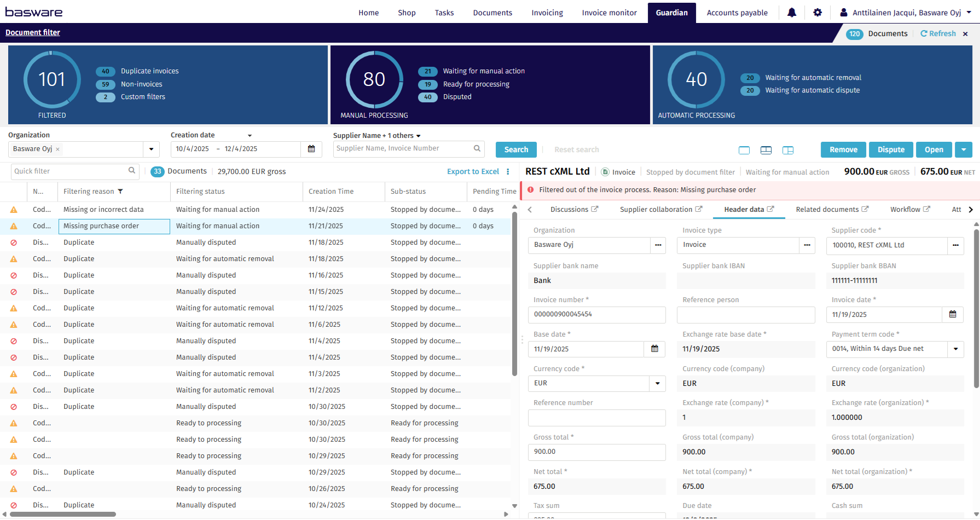Open the Currency code dropdown showing EUR
Viewport: 980px width, 520px height.
[x=657, y=383]
